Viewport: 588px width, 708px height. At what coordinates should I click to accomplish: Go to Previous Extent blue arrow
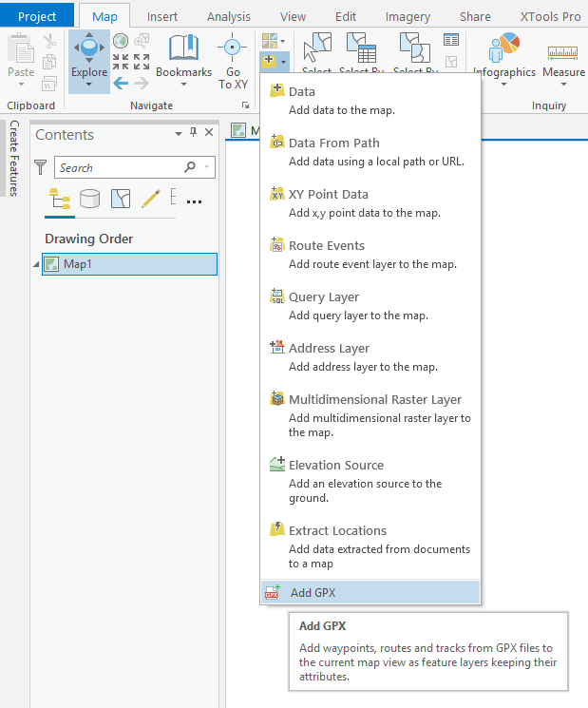pyautogui.click(x=121, y=83)
